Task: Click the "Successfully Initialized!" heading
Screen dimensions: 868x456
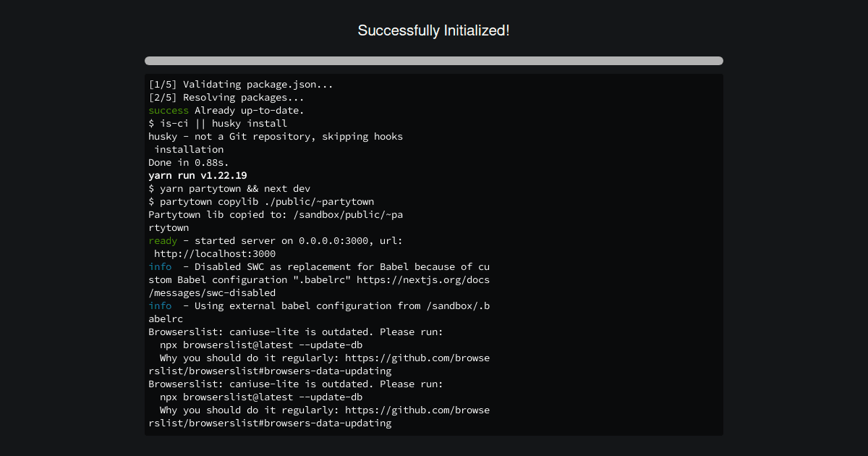Action: [x=434, y=30]
